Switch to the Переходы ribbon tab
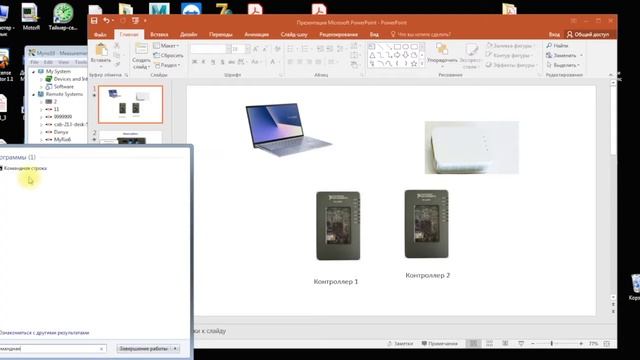The image size is (640, 360). tap(221, 35)
